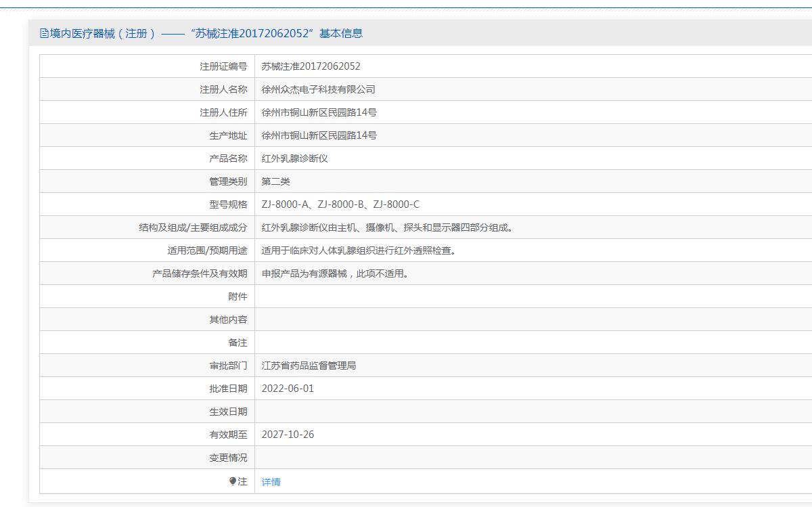Screen dimensions: 812x507
Task: Click the 注册人住所 label
Action: coord(223,112)
